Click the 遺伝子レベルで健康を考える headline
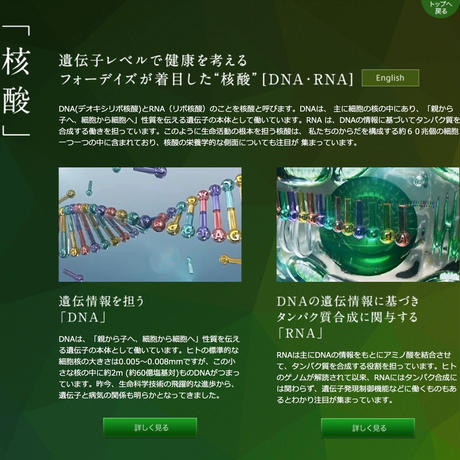The height and width of the screenshot is (460, 460). [153, 60]
